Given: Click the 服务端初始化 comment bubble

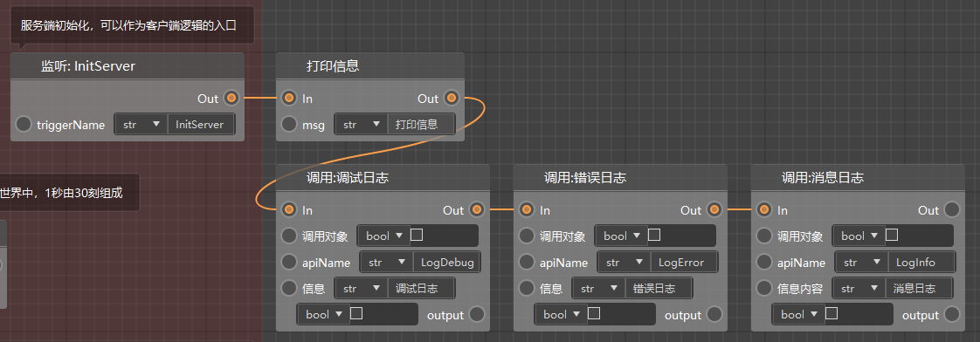Looking at the screenshot, I should (x=132, y=25).
